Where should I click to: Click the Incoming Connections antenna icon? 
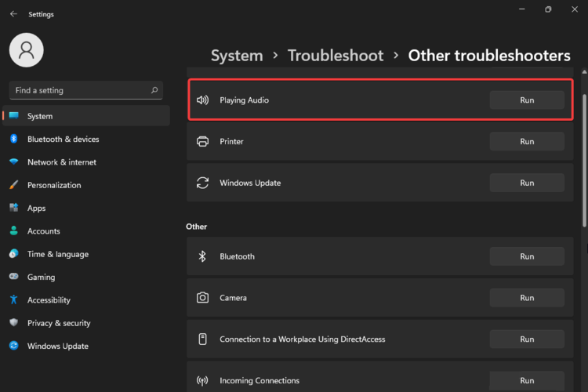[x=202, y=381]
